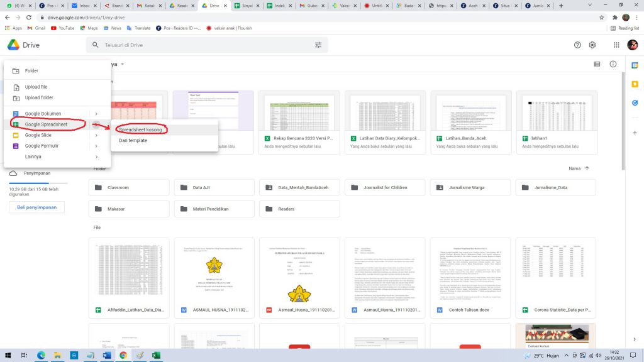644x362 pixels.
Task: Sort by the Nama column label
Action: (x=574, y=168)
